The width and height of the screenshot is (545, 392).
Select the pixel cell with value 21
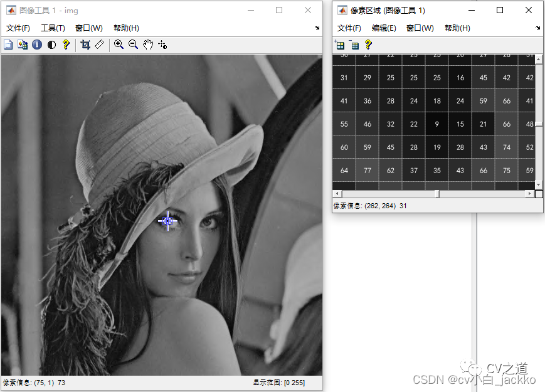484,124
